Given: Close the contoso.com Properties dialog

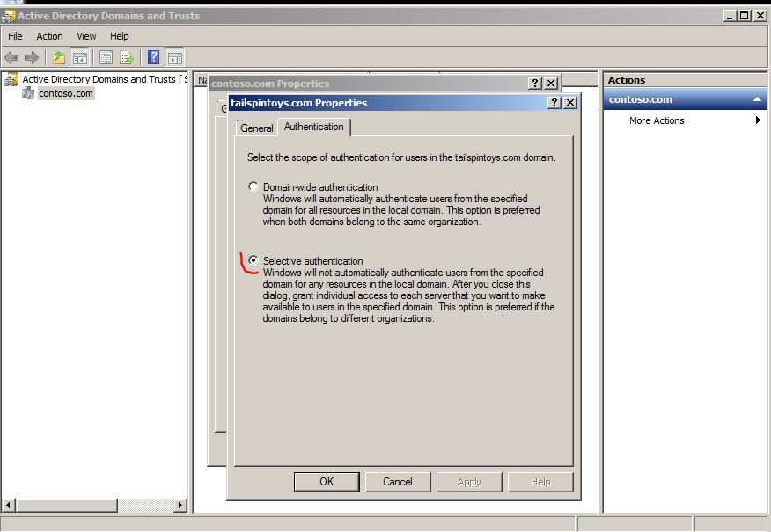Looking at the screenshot, I should click(x=551, y=83).
